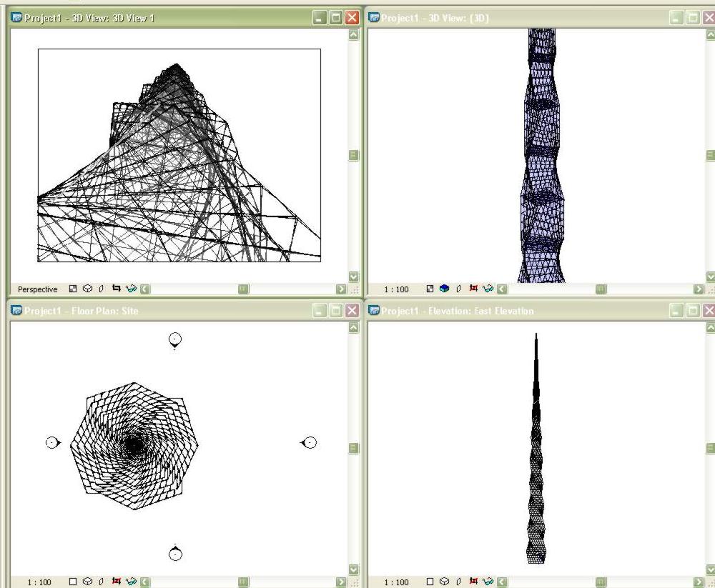715x588 pixels.
Task: Click horizontal scrollbar thumb in 3D View 1
Action: pos(244,289)
